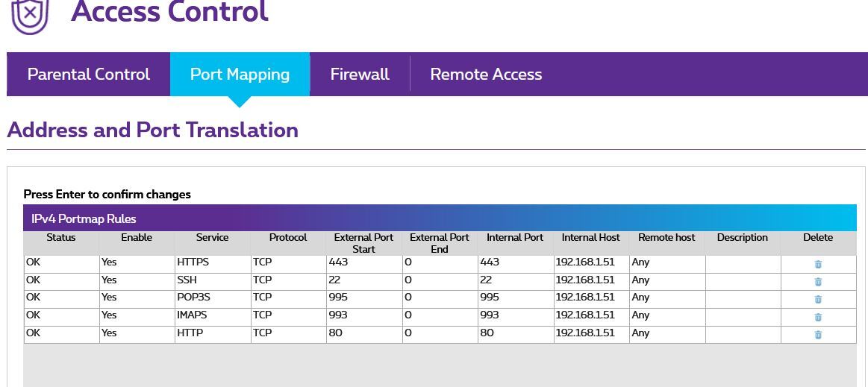Click internal port field showing 993

[x=515, y=316]
